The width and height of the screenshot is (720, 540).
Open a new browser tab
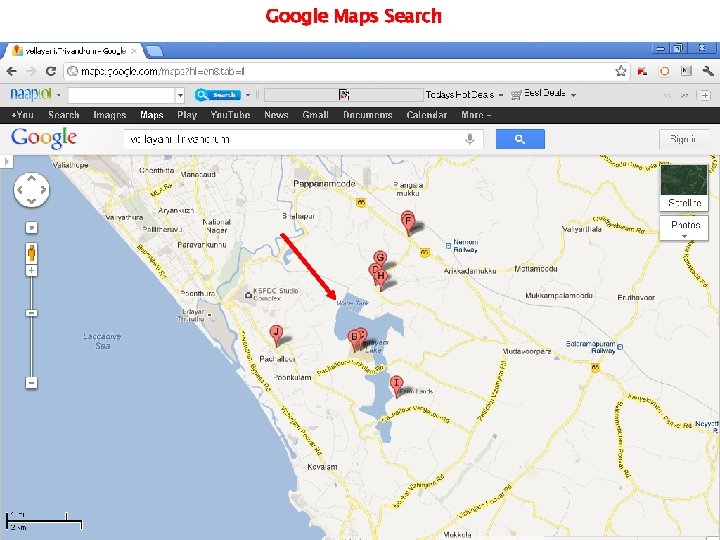154,51
